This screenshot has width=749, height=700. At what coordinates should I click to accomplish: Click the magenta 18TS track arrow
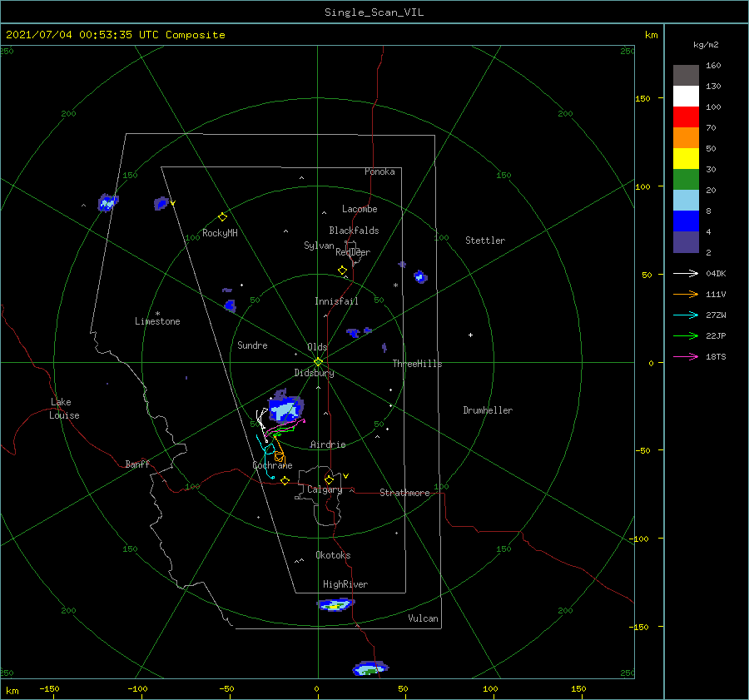click(686, 356)
